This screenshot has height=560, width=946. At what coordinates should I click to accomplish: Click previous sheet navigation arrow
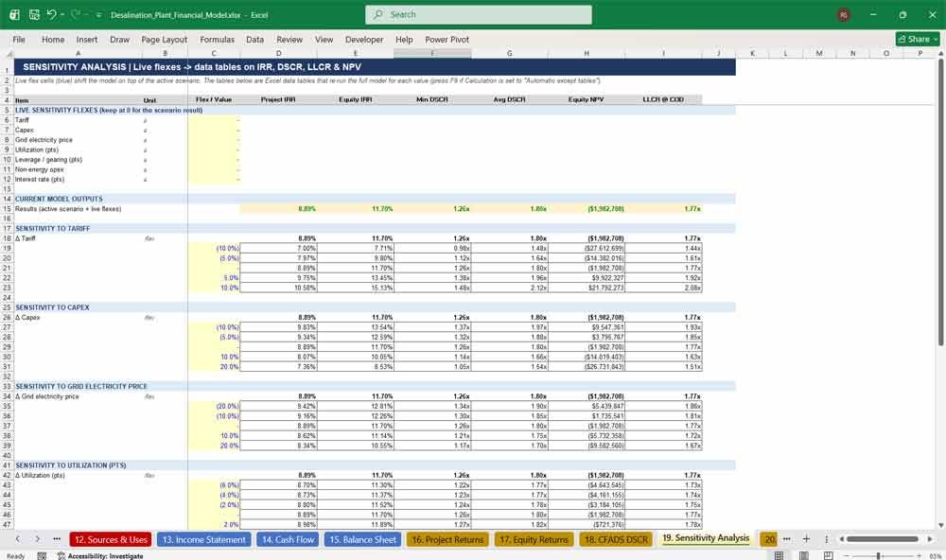18,539
